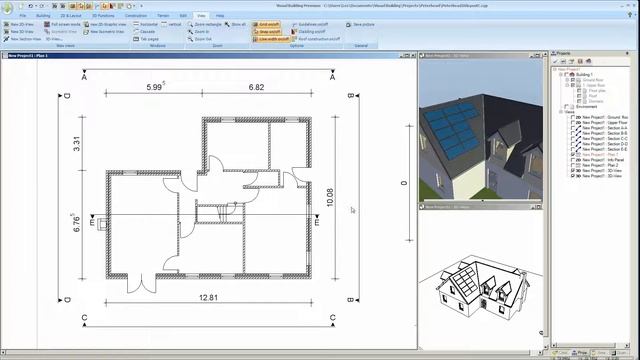This screenshot has height=360, width=640.
Task: Toggle Grid on/off
Action: (x=266, y=24)
